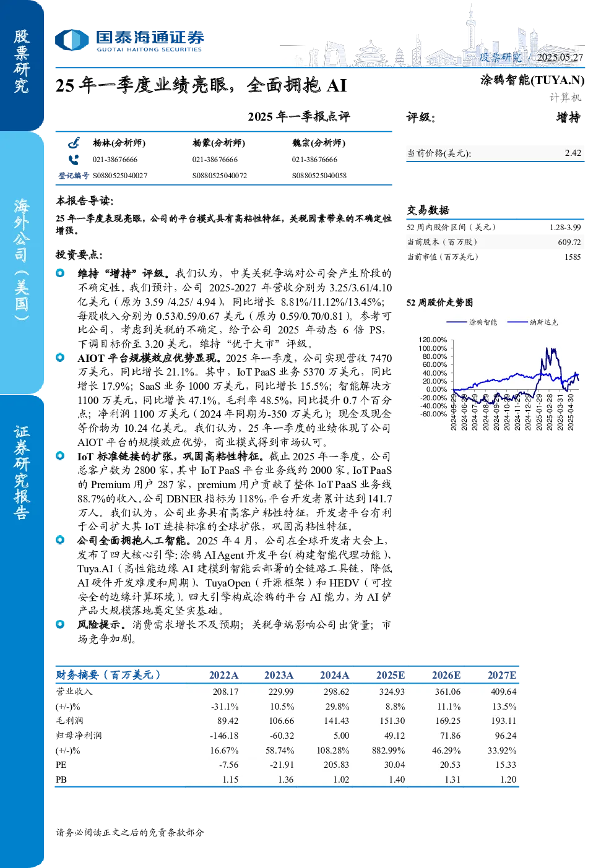Click the 股票研究 header label
The width and height of the screenshot is (614, 868).
coord(500,57)
